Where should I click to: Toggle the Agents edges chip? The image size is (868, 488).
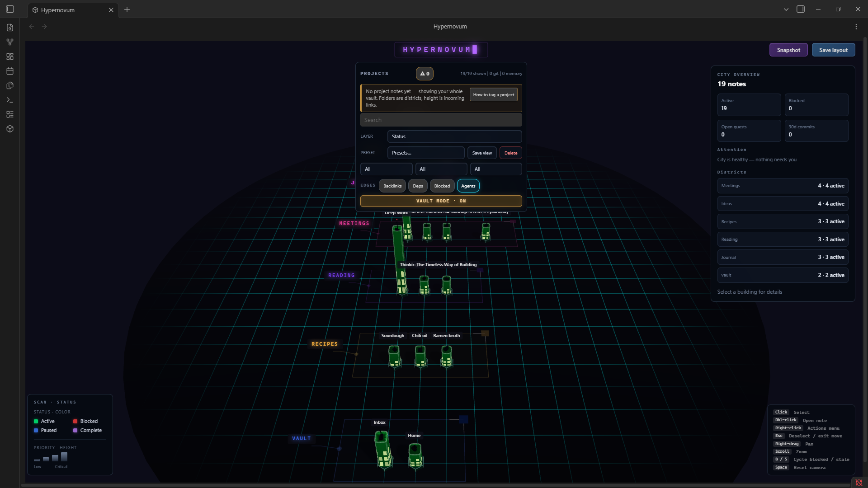coord(468,186)
